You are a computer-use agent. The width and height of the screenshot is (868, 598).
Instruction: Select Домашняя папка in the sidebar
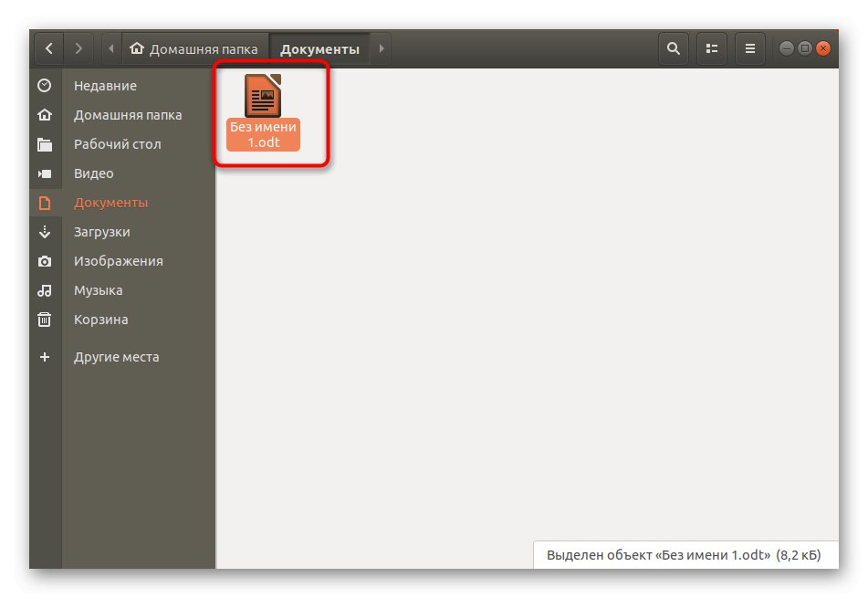(x=128, y=115)
